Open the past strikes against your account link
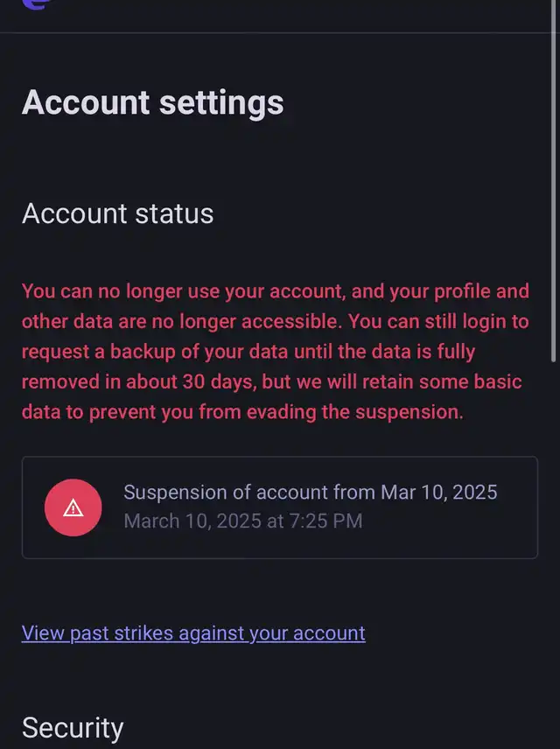The height and width of the screenshot is (749, 560). coord(193,633)
